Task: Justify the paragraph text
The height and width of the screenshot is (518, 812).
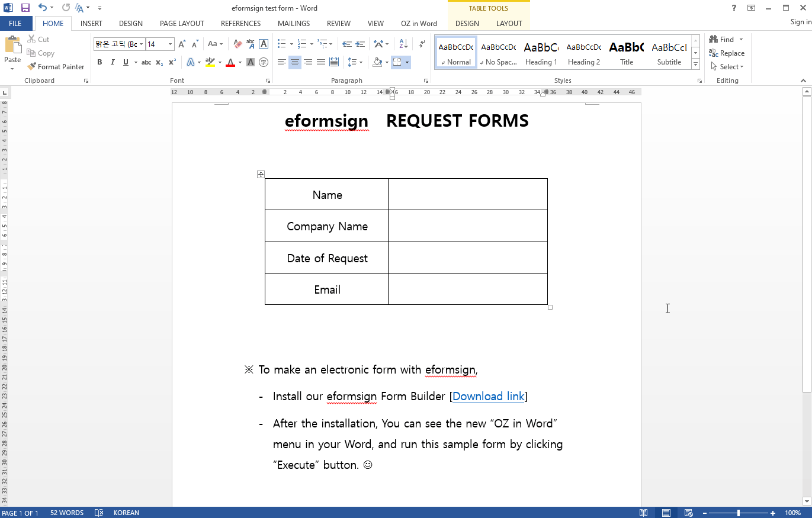Action: 321,62
